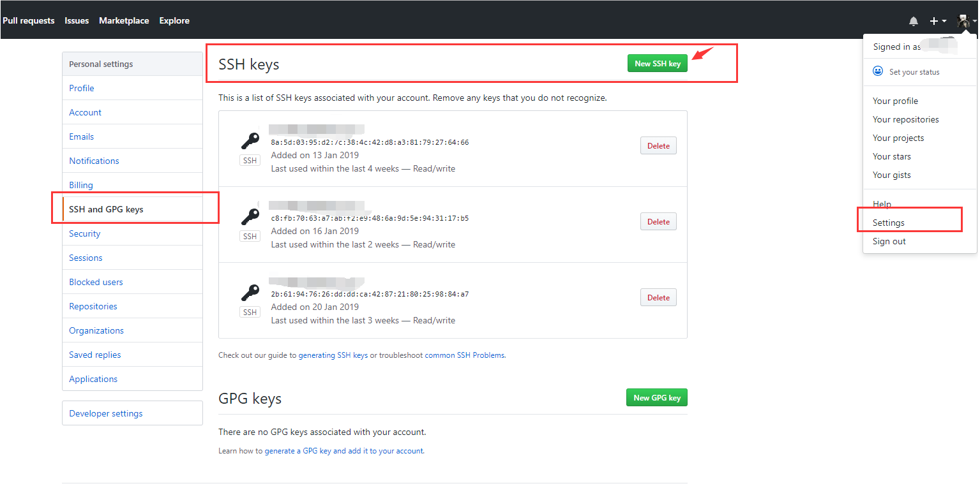The height and width of the screenshot is (486, 980).
Task: Open Billing in the settings sidebar
Action: (x=132, y=185)
